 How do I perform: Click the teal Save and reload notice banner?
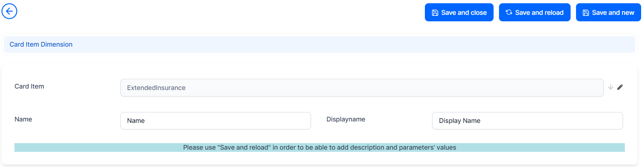[x=319, y=147]
